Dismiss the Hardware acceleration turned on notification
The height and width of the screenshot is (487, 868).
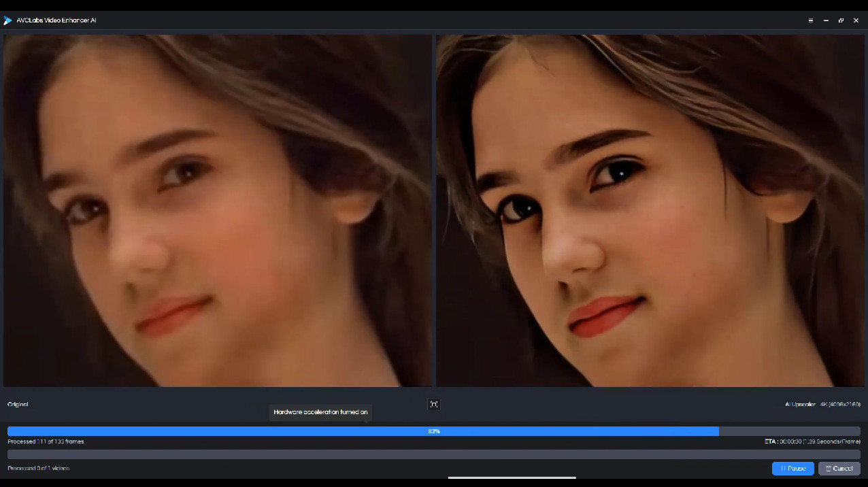(x=320, y=412)
